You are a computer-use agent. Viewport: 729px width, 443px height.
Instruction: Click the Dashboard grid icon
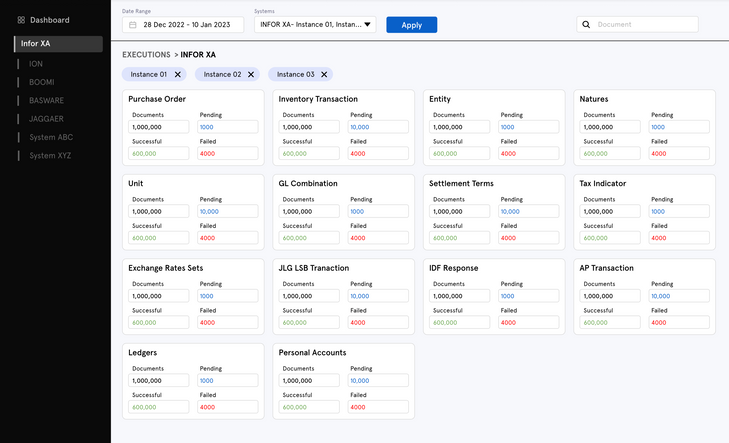click(x=21, y=20)
